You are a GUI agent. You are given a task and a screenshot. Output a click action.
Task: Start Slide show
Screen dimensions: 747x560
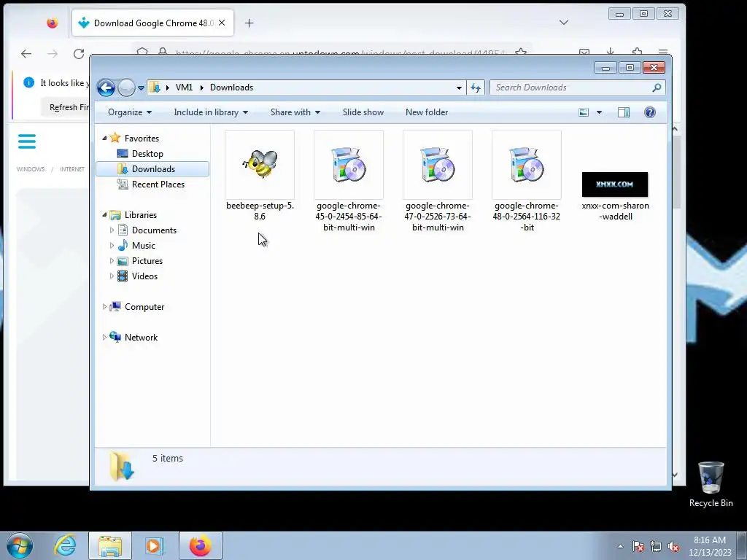pyautogui.click(x=363, y=112)
